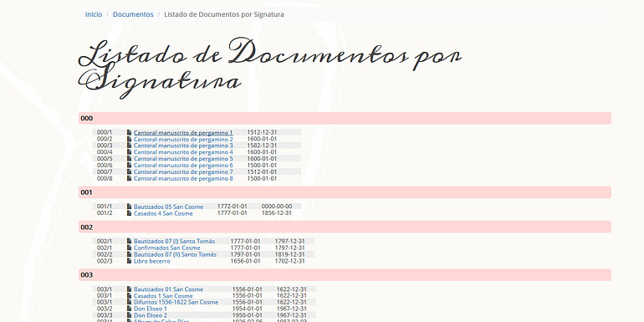Click the 001 section header bar
644x322 pixels.
coord(345,192)
